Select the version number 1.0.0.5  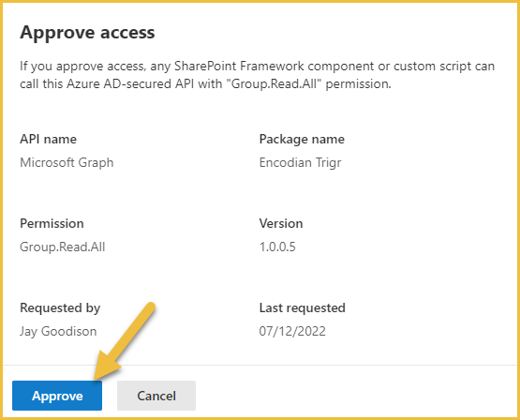[277, 247]
